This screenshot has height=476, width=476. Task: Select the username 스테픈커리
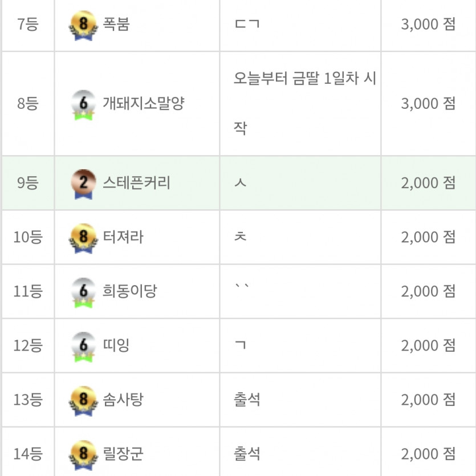(x=136, y=183)
